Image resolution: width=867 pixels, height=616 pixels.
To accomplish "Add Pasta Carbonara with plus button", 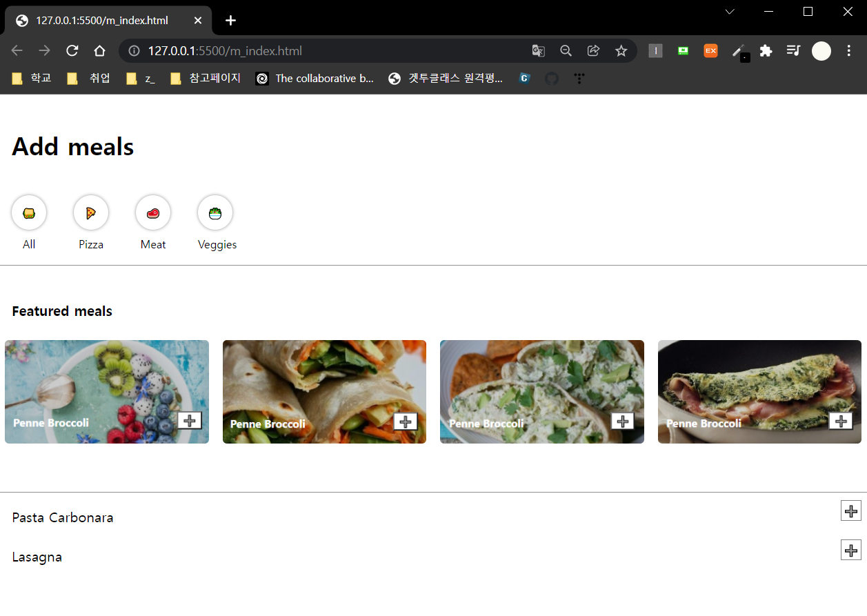I will (x=851, y=510).
